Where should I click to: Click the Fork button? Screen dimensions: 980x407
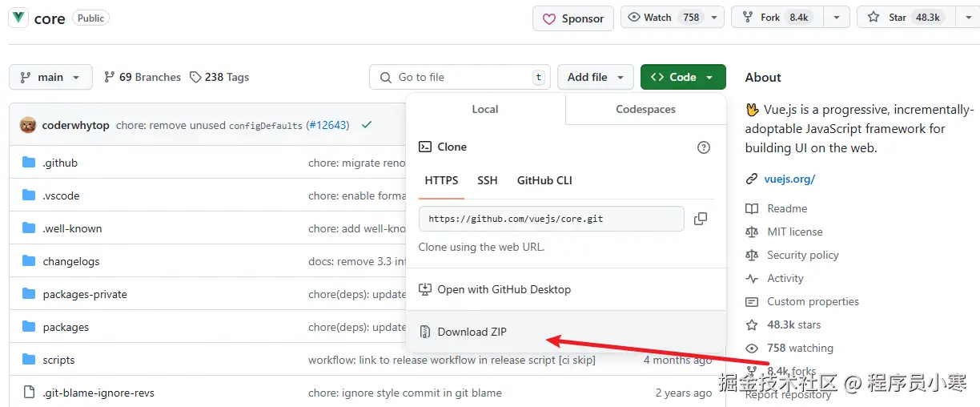point(776,18)
